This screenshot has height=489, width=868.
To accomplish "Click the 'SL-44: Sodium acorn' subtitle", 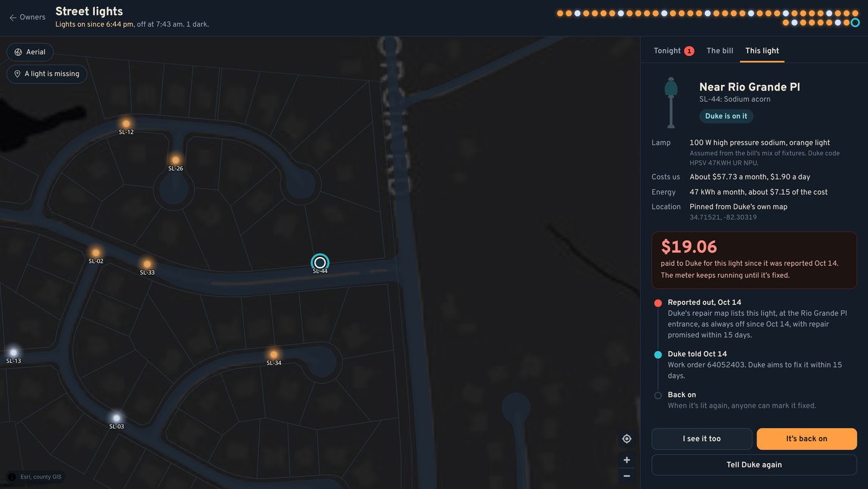I will (x=735, y=99).
